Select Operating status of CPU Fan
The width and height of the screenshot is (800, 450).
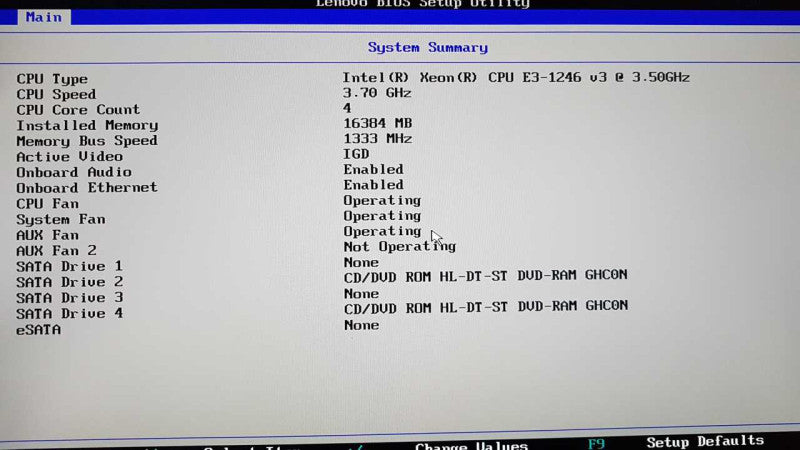click(x=382, y=201)
